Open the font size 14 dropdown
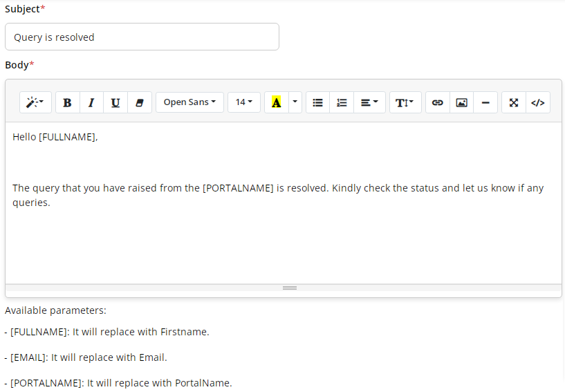This screenshot has height=392, width=565. point(244,102)
